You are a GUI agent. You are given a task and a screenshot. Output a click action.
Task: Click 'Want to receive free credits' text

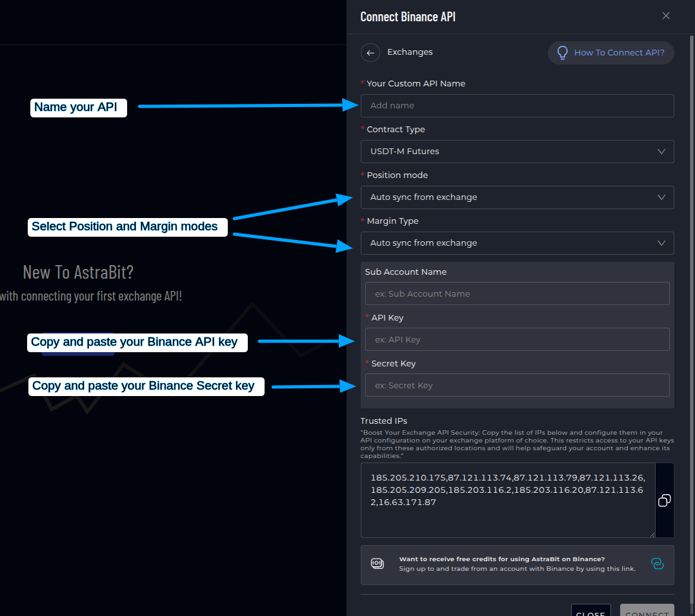[x=502, y=559]
